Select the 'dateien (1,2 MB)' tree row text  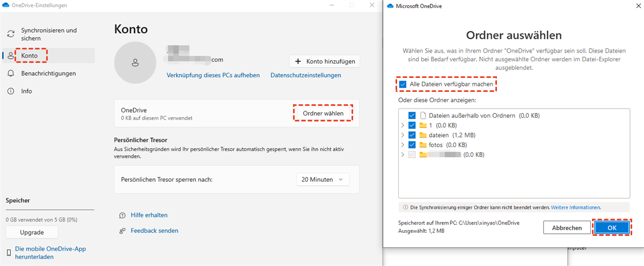pyautogui.click(x=452, y=135)
